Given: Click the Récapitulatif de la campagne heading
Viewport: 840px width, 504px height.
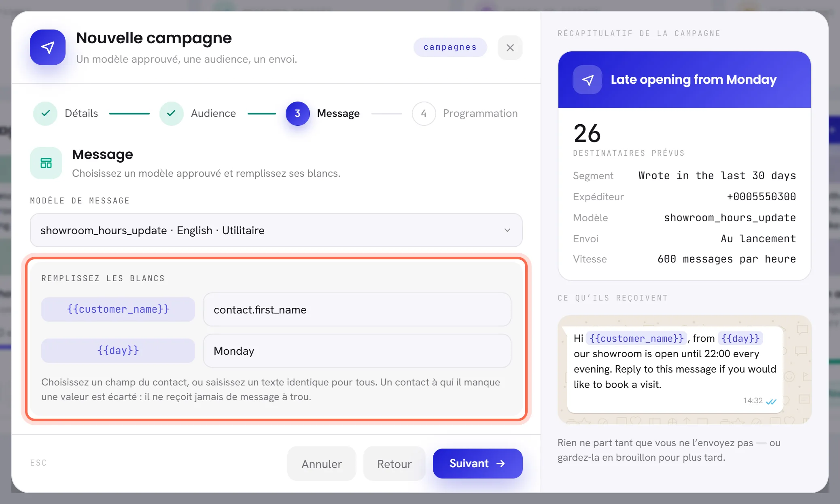Looking at the screenshot, I should 639,33.
